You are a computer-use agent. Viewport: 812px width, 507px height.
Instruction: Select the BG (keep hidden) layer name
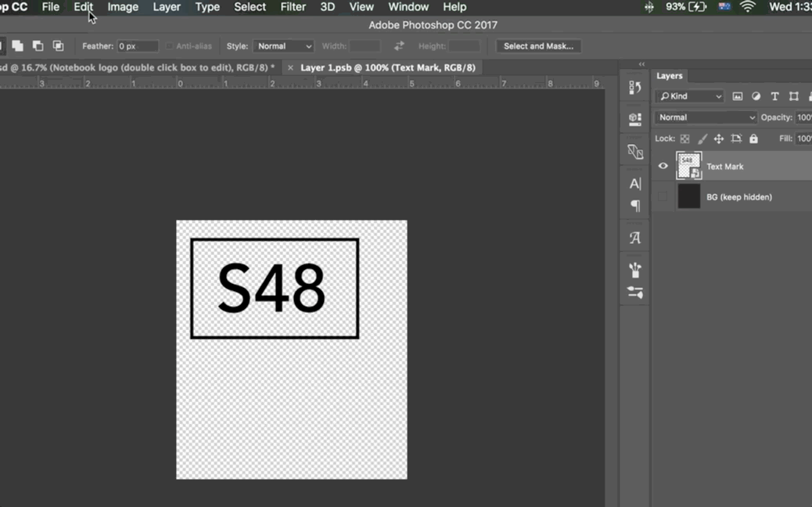coord(739,197)
